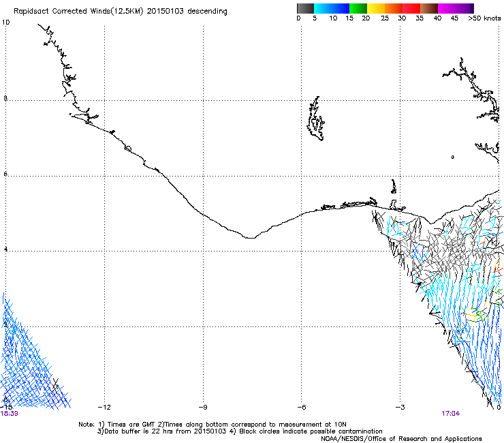Click the 'NOAA/NESDIS/Office of Research and Applications' credit
The height and width of the screenshot is (443, 504).
(401, 438)
